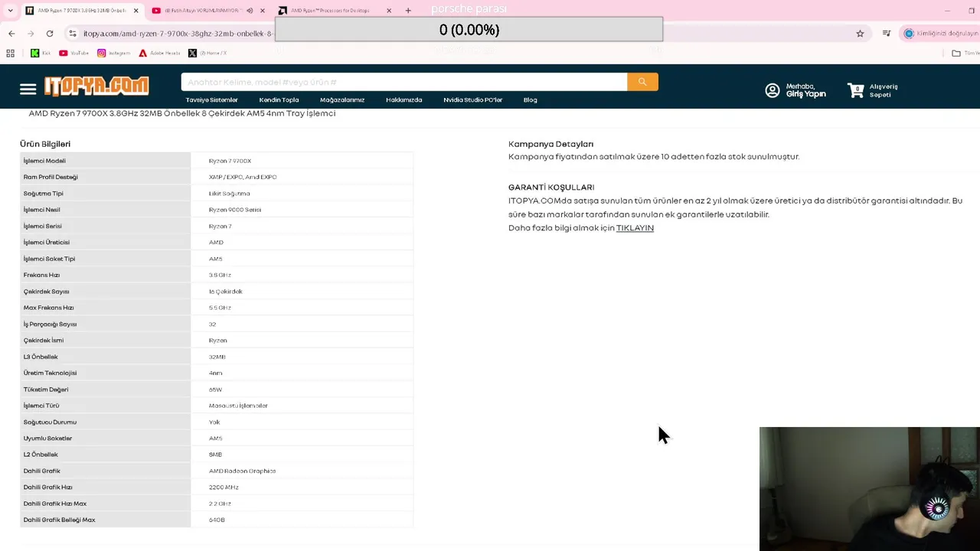Click the Üretim Teknolojisi value 4nm

click(x=215, y=373)
